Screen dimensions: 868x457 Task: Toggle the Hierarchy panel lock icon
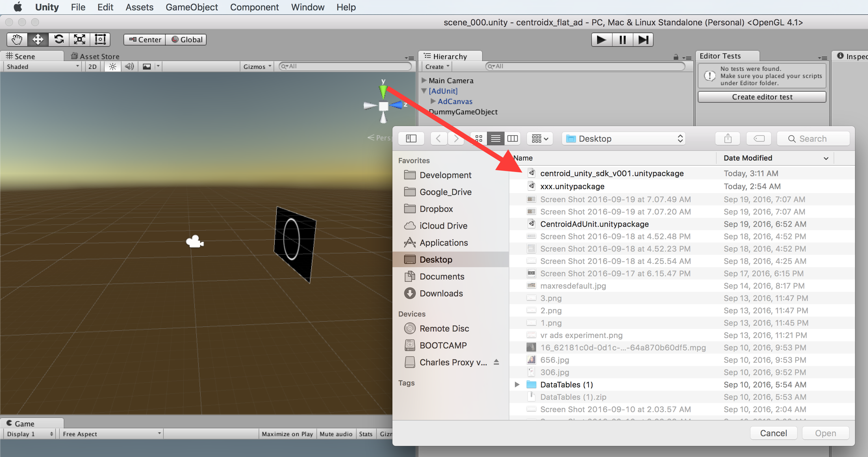[x=676, y=57]
